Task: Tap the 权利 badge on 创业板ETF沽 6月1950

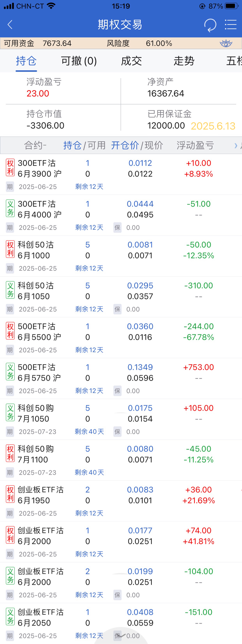Action: click(x=10, y=494)
